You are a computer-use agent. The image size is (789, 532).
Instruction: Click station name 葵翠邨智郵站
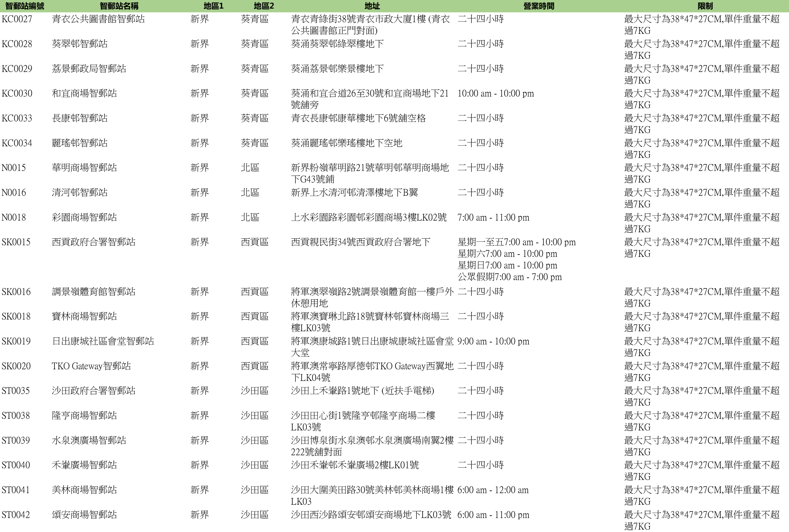(80, 44)
